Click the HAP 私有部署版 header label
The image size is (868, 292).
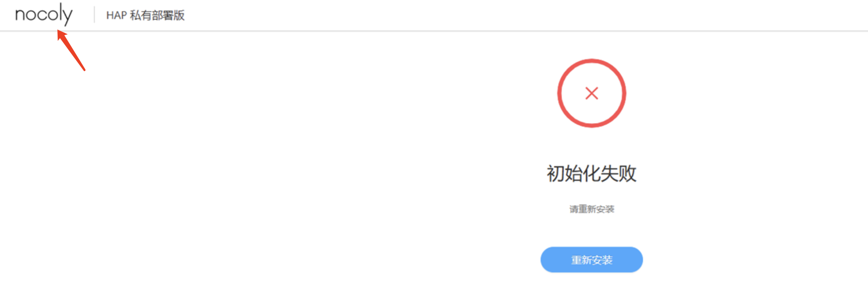click(146, 15)
